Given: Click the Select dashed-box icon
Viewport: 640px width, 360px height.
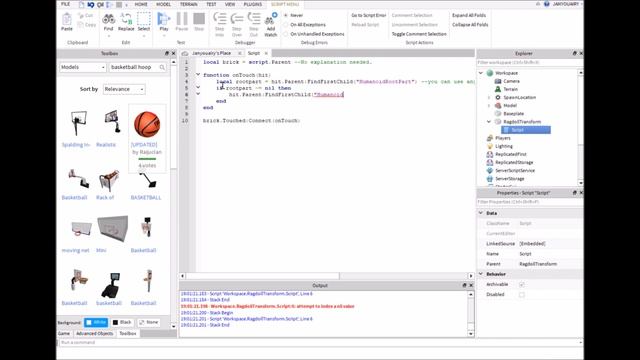Looking at the screenshot, I should coord(144,19).
